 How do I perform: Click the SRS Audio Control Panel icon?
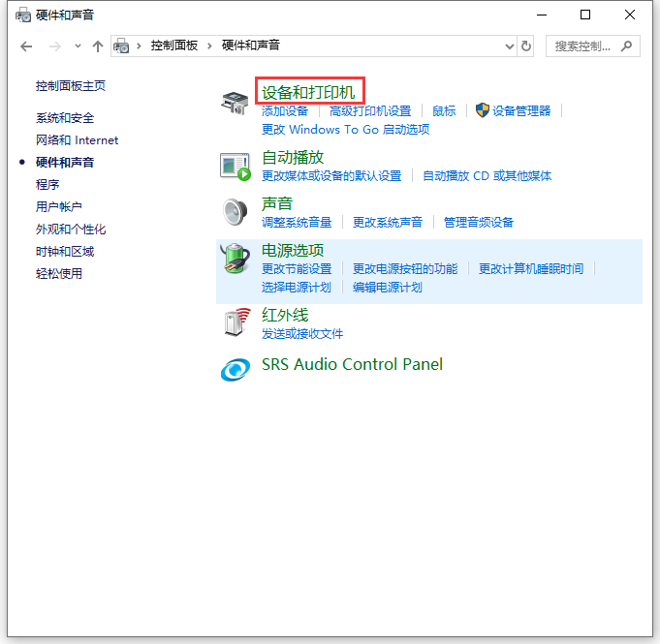point(236,370)
